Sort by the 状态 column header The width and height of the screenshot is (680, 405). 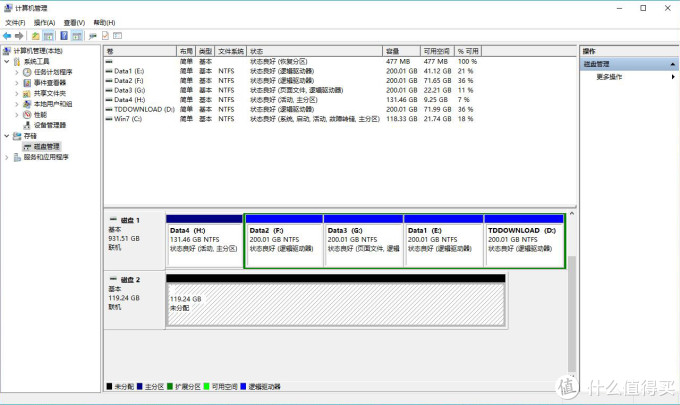point(314,51)
